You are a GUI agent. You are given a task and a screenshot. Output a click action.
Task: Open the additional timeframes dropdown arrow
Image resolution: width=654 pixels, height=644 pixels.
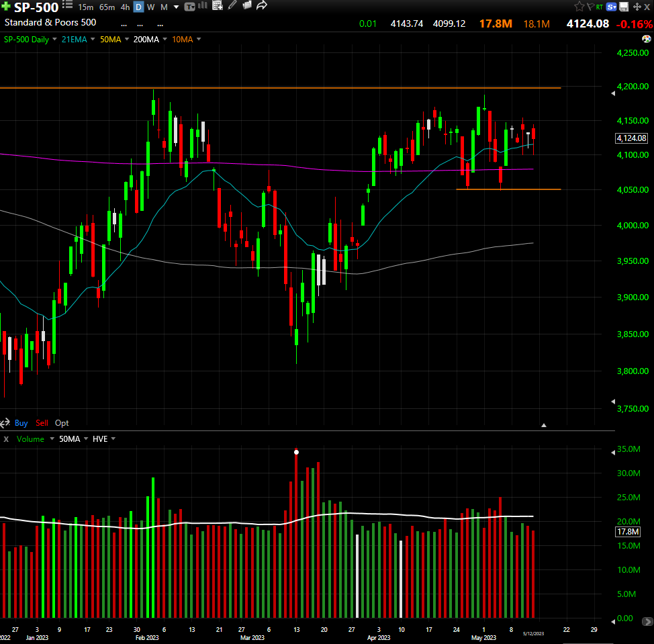pyautogui.click(x=176, y=7)
